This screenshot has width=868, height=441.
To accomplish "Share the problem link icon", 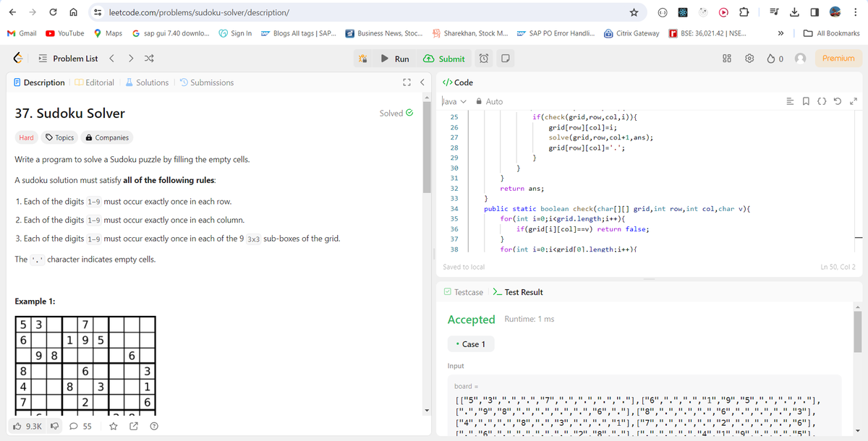I will tap(134, 427).
